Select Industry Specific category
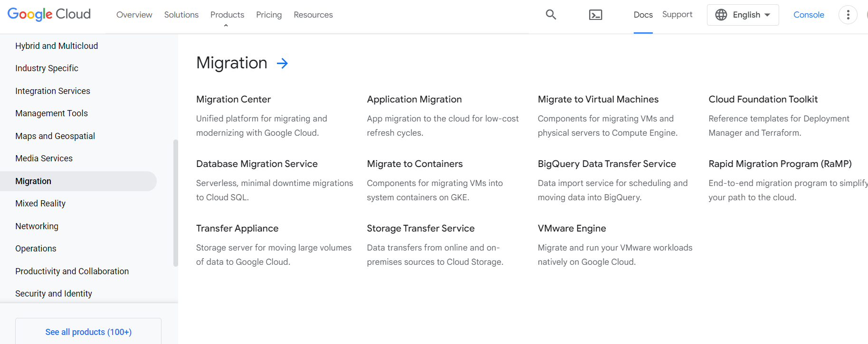The width and height of the screenshot is (868, 344). [x=47, y=68]
